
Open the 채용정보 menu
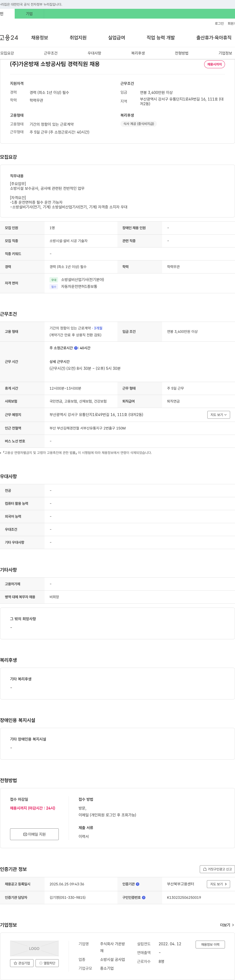click(x=40, y=38)
